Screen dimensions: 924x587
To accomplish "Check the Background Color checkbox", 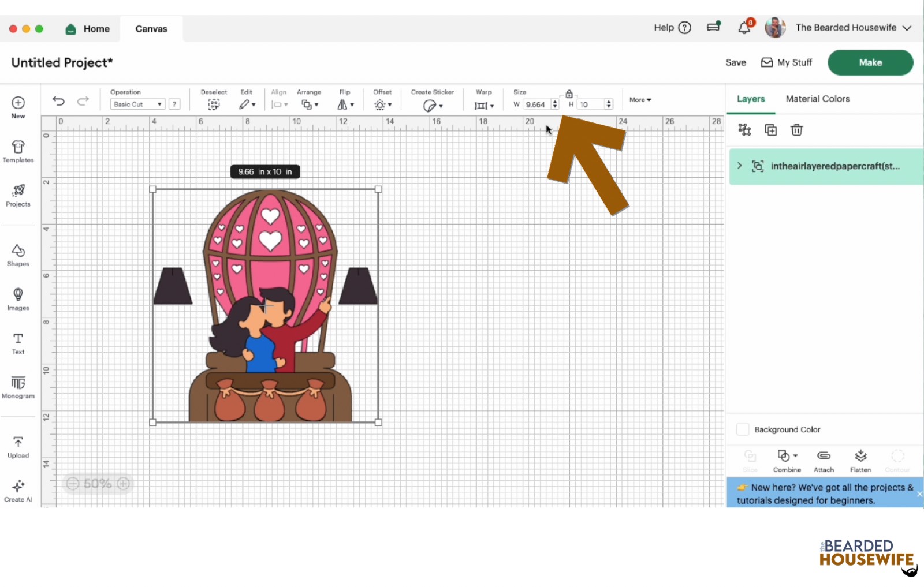I will click(743, 429).
